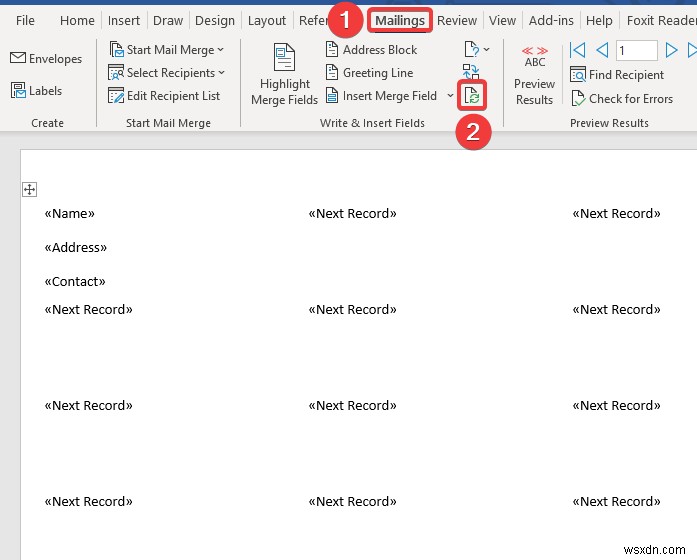Open the Rules dropdown icon
Screen dimensions: 697x560
[x=476, y=49]
